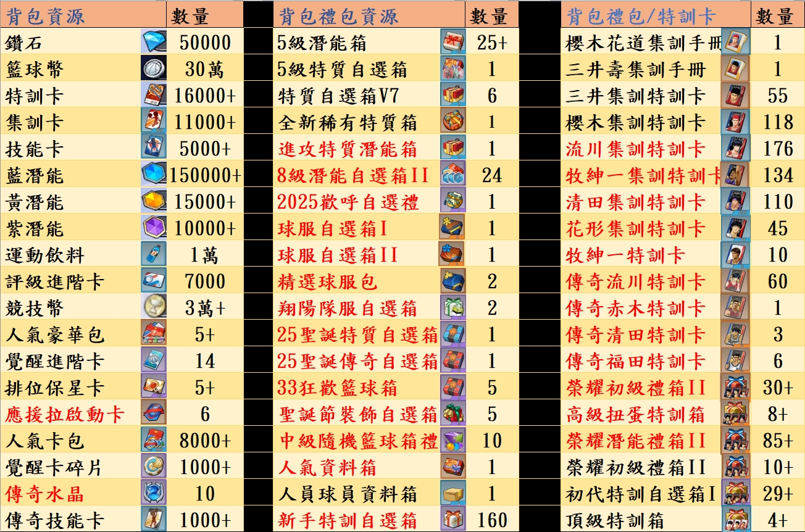Screen dimensions: 805x532
Task: Click the purple gem icon for 紫潛能
Action: tap(152, 228)
